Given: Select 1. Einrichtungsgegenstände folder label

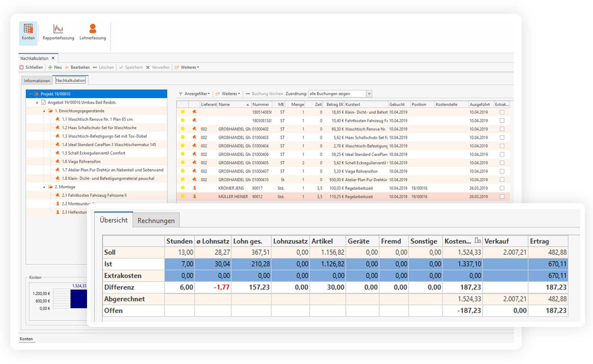Looking at the screenshot, I should point(79,111).
